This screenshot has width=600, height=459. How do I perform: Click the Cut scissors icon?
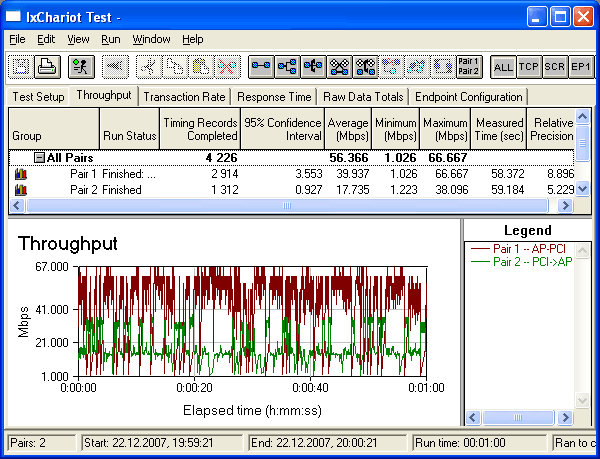(x=149, y=67)
